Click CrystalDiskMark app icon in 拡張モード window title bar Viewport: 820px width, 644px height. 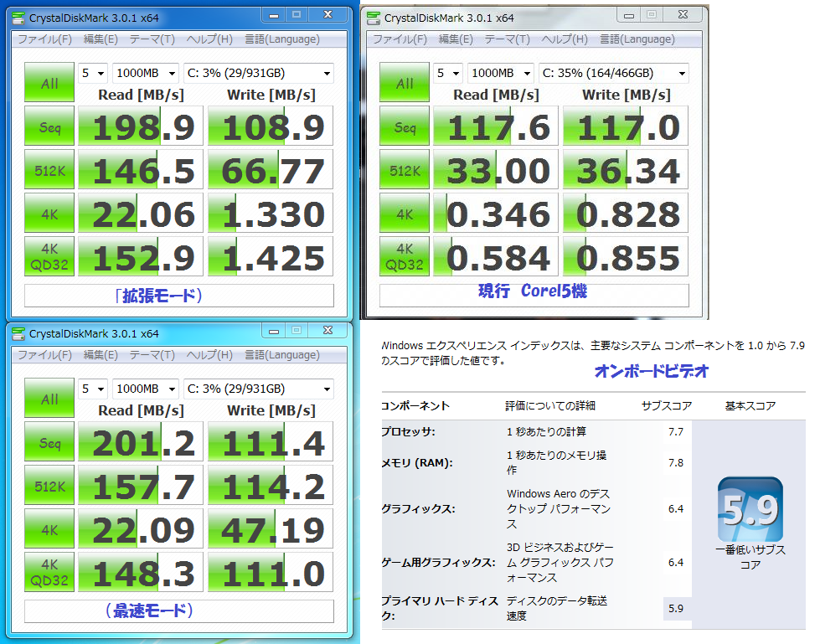pos(18,18)
